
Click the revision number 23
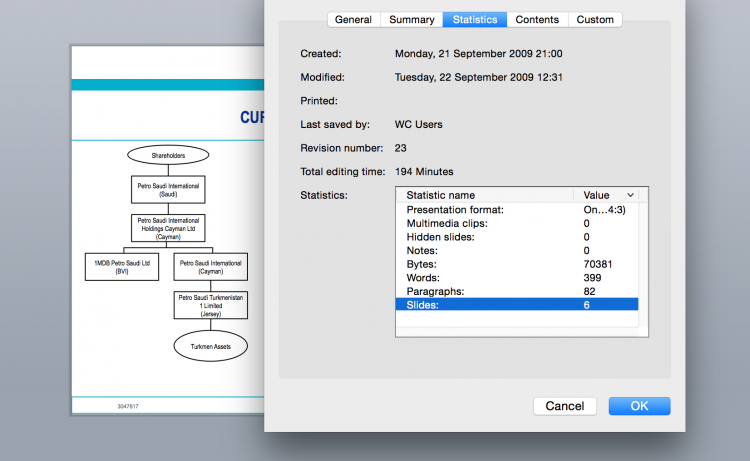pos(400,148)
